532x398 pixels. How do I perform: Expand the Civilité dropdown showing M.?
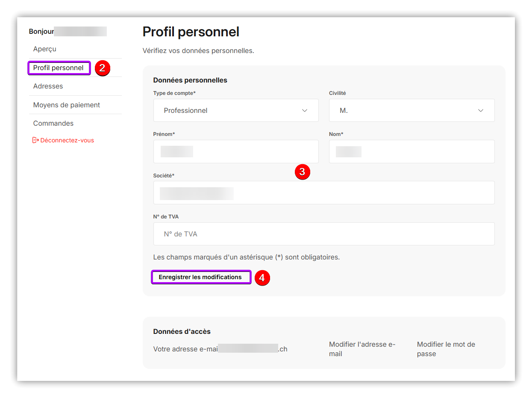pos(411,111)
